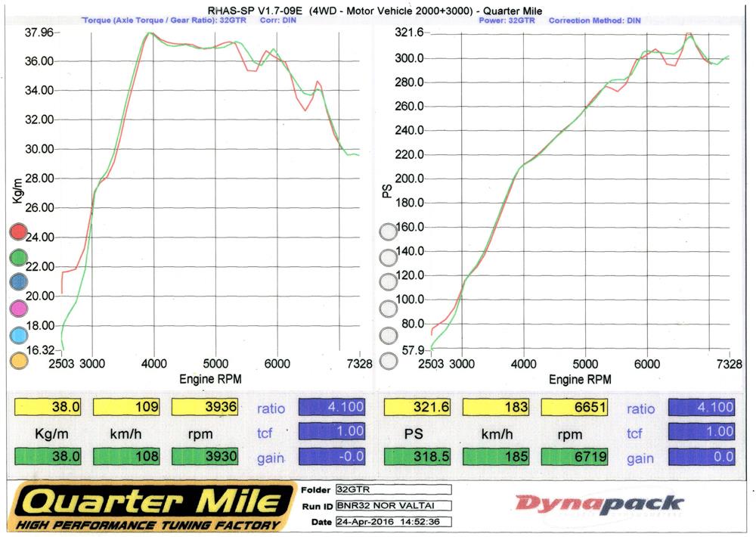
Task: Select the yellow 183 km/h field
Action: [496, 407]
